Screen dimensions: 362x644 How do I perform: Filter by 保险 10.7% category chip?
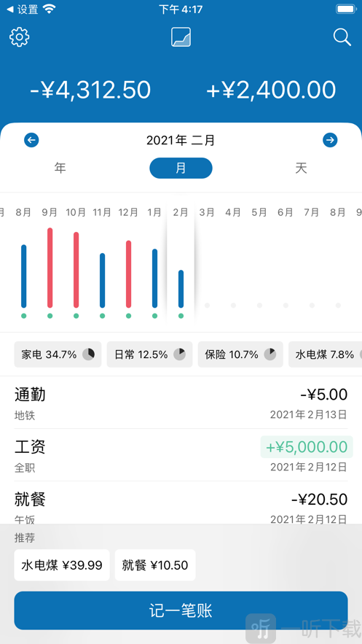240,354
